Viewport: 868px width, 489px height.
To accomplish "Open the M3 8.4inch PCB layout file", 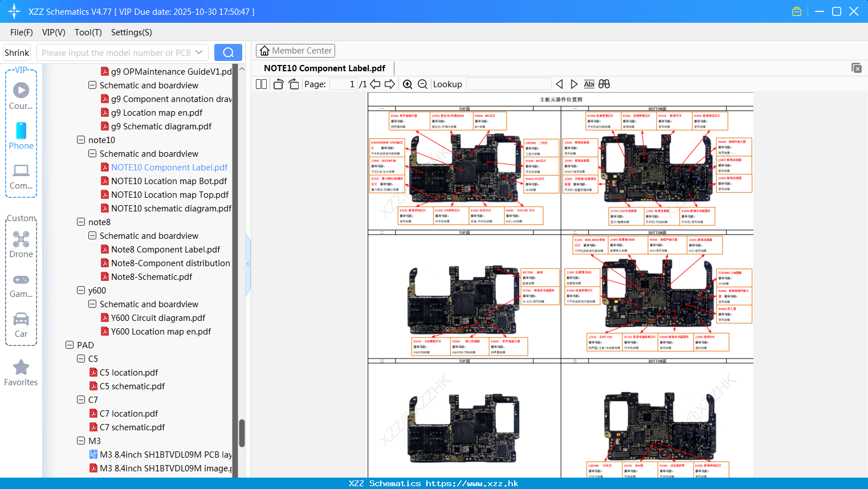I will point(160,455).
